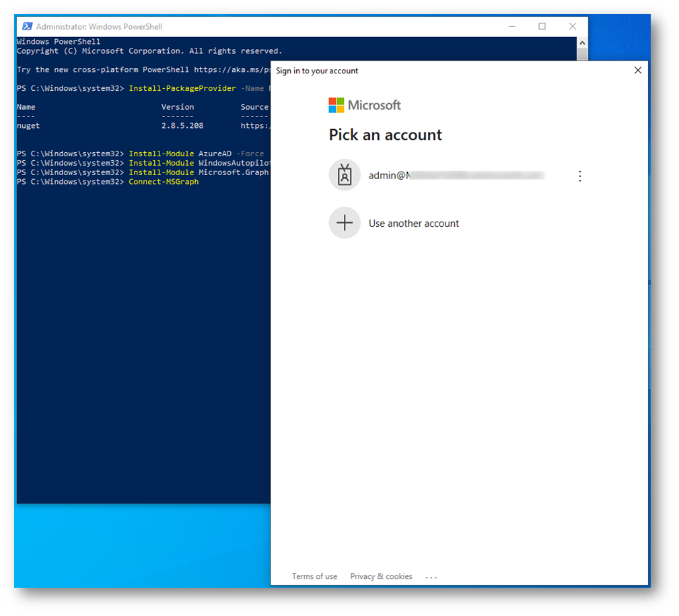Close the Sign in to your account dialog
The width and height of the screenshot is (679, 616).
point(638,70)
